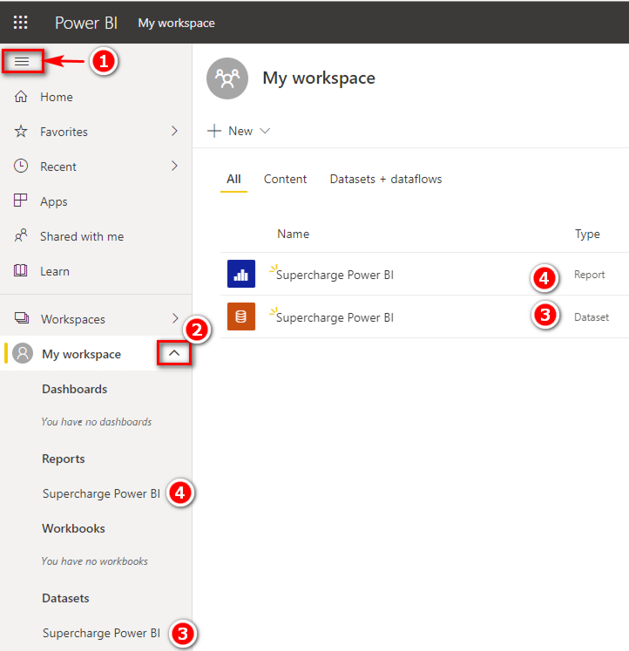Open the Workspaces flyout chevron
629x651 pixels.
tap(175, 318)
